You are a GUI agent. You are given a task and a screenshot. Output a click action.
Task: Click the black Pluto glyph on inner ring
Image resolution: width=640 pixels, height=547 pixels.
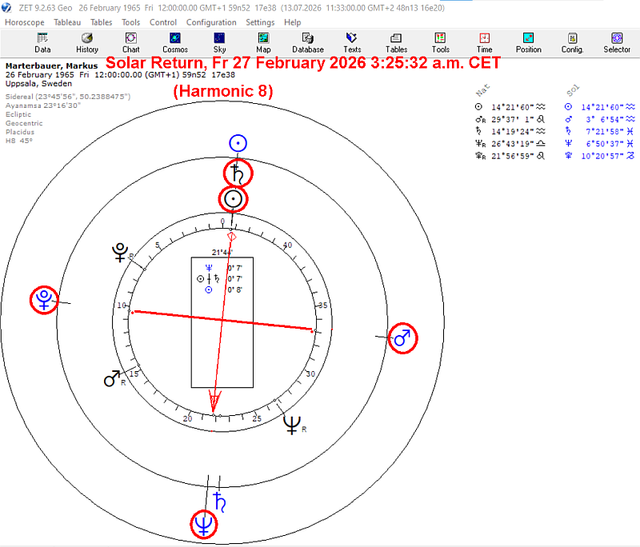tap(120, 252)
